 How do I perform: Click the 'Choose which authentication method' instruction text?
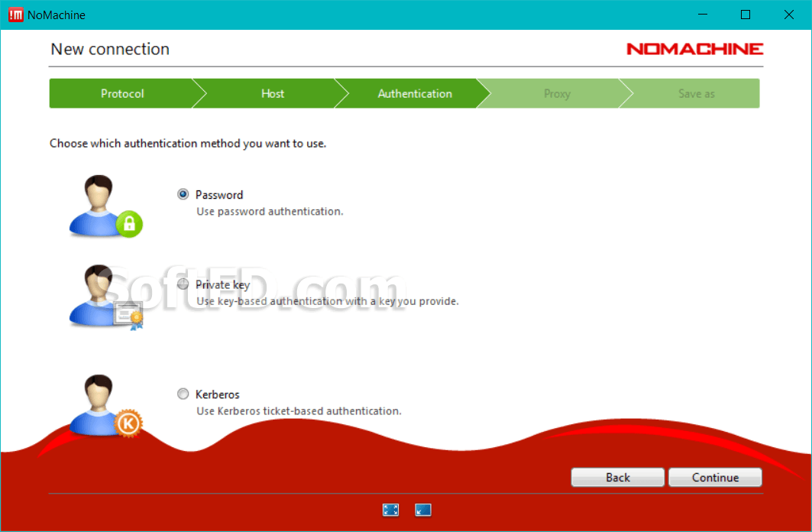(188, 144)
